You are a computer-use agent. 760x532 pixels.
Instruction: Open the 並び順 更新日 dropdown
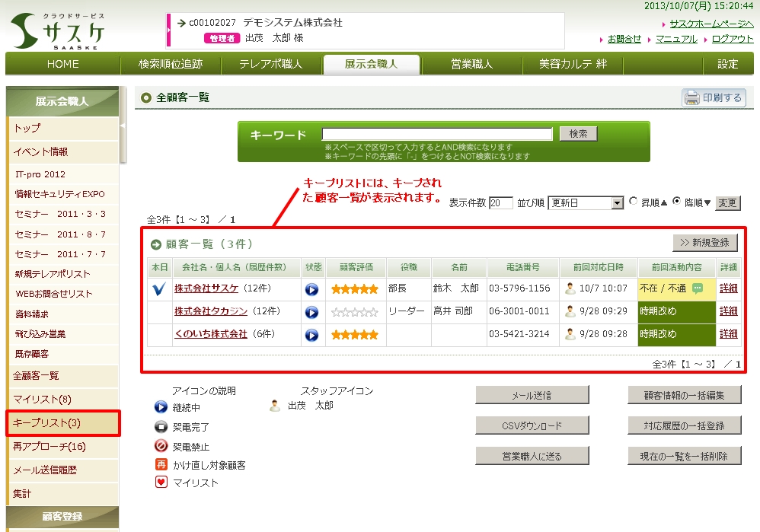[x=586, y=203]
